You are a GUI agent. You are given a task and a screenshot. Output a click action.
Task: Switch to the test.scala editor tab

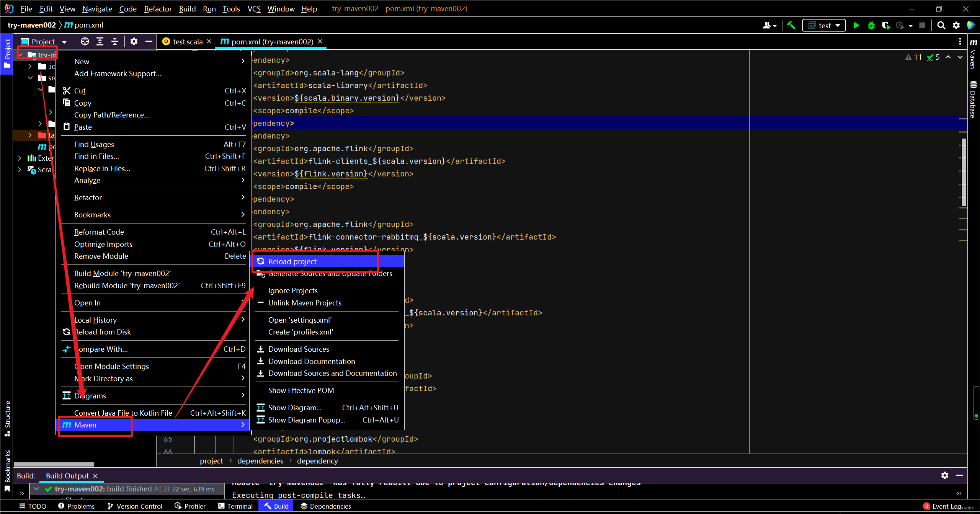click(187, 41)
